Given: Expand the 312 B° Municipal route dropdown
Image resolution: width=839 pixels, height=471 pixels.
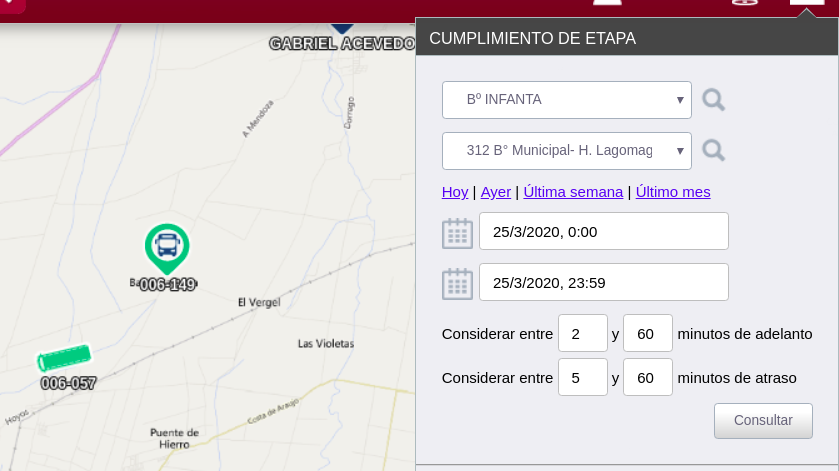Looking at the screenshot, I should pyautogui.click(x=566, y=151).
